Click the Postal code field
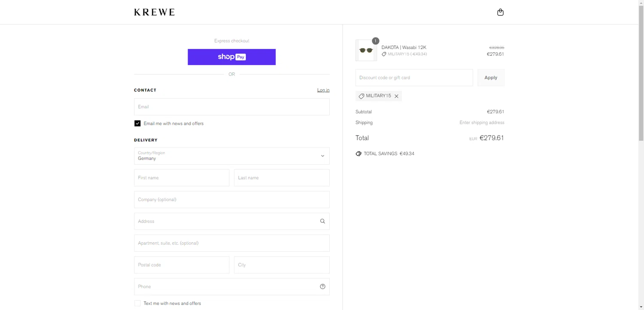This screenshot has height=310, width=644. 182,265
